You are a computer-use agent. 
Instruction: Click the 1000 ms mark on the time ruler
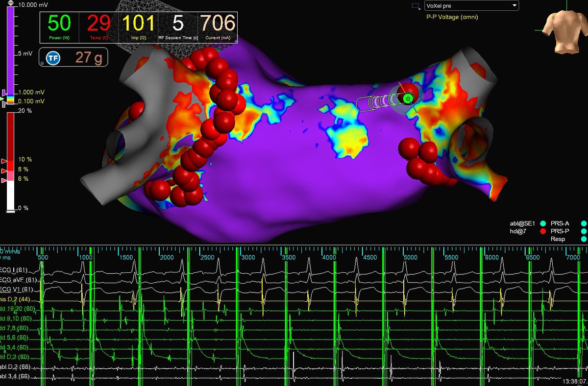point(86,258)
